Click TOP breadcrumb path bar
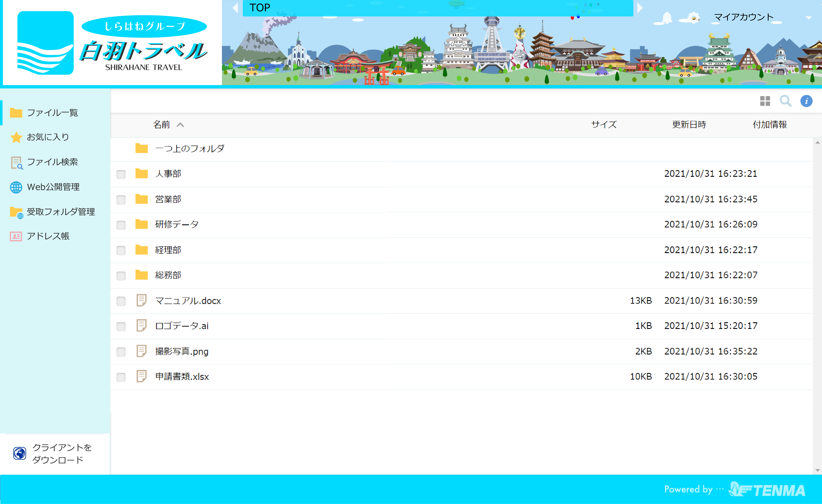822x504 pixels. coord(438,8)
